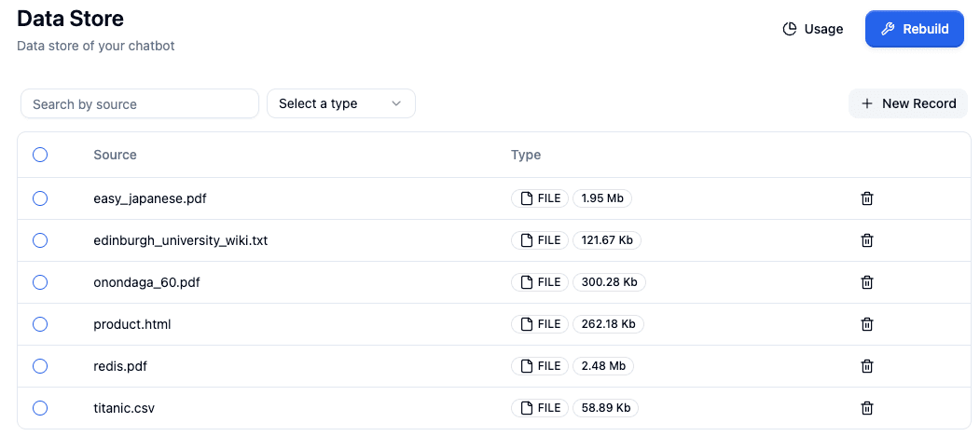Delete the product.html record
The image size is (980, 436).
click(x=866, y=324)
